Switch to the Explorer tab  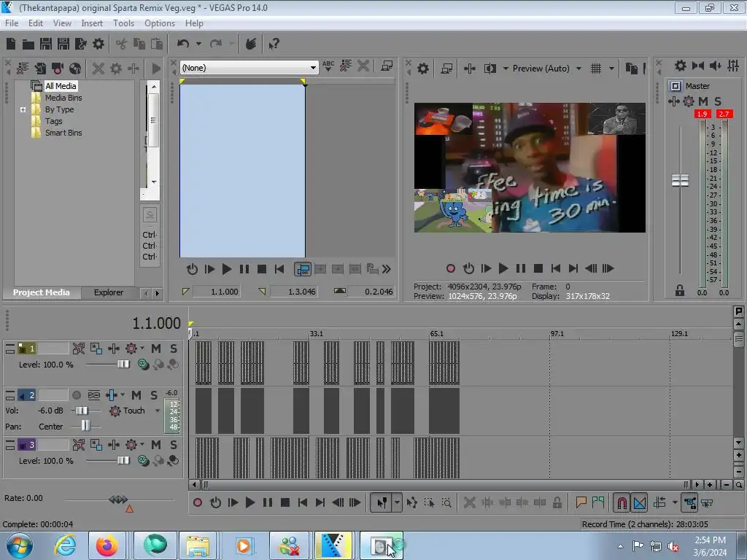(109, 292)
